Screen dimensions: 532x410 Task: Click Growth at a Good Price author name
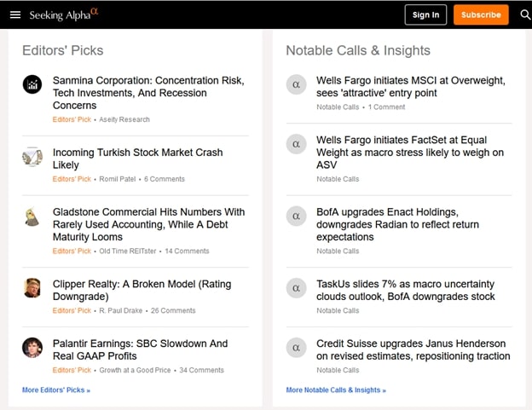point(135,370)
